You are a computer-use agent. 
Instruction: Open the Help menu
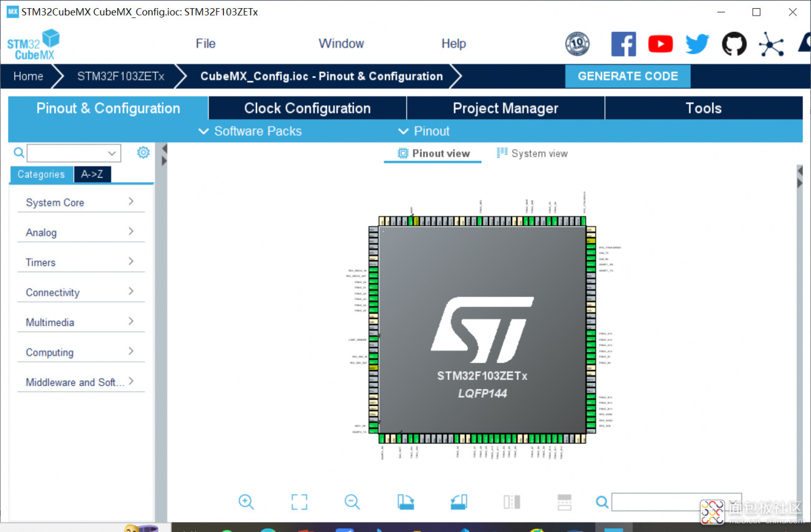[x=454, y=44]
